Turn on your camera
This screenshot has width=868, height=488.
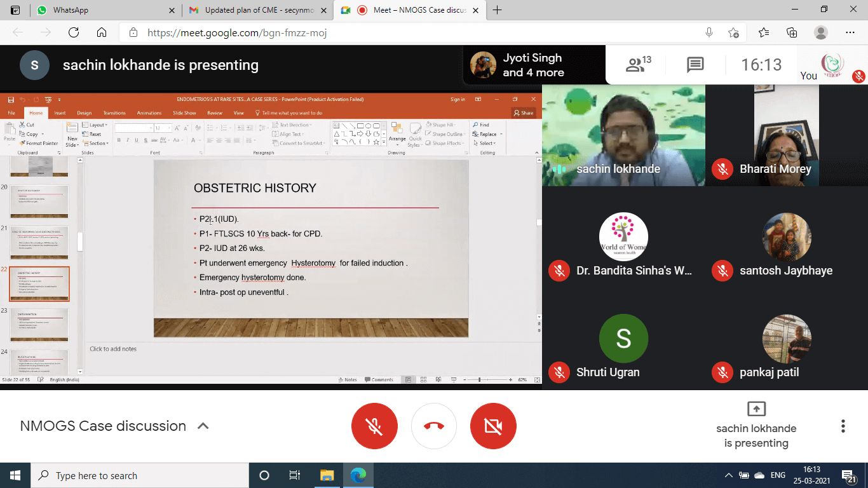(493, 426)
